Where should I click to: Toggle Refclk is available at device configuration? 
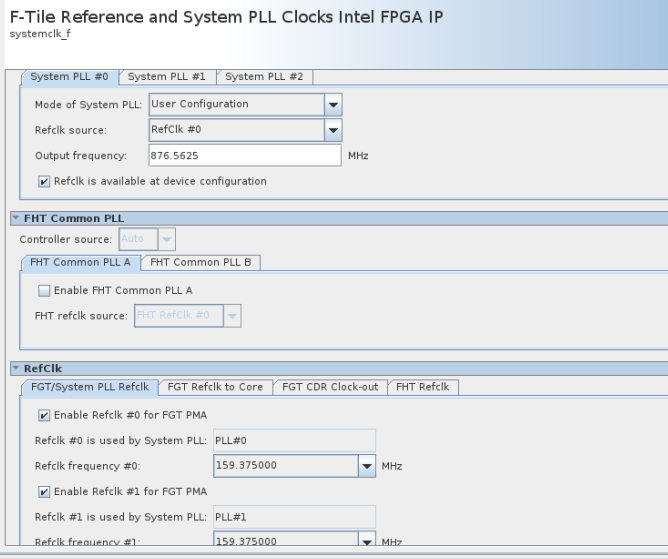pyautogui.click(x=44, y=182)
